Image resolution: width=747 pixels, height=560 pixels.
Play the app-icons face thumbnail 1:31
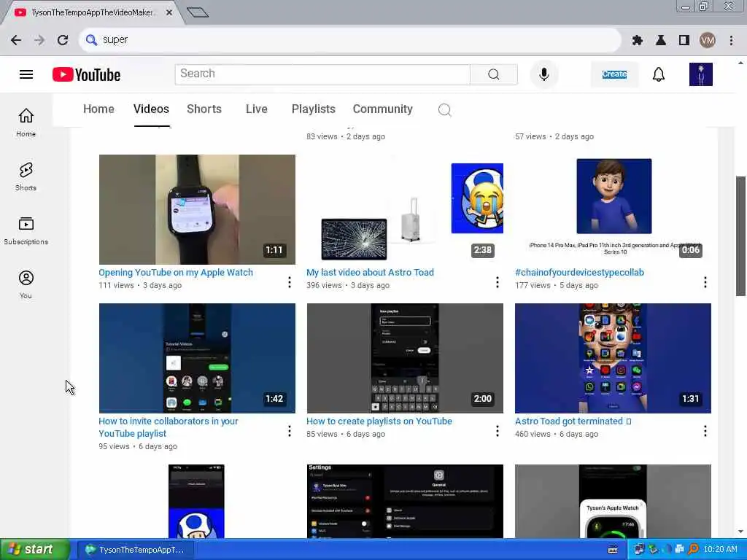click(x=613, y=358)
